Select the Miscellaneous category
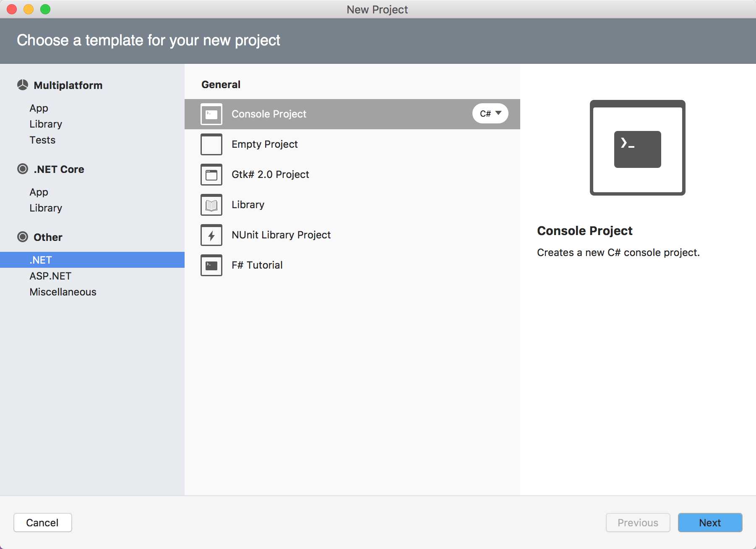Screen dimensions: 756x549 [x=63, y=292]
